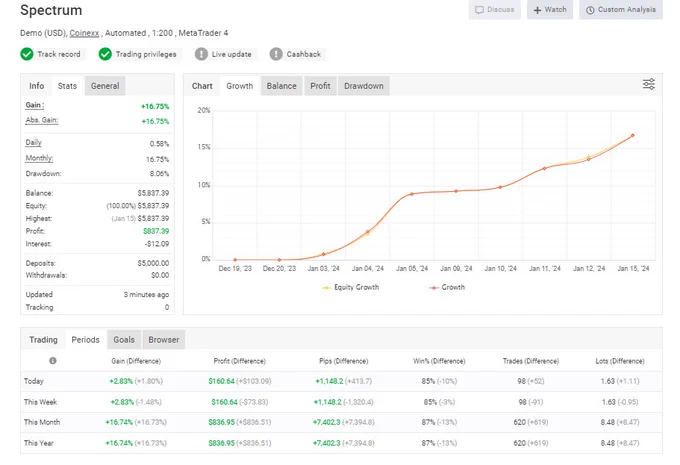Click the Today row label

(x=34, y=381)
